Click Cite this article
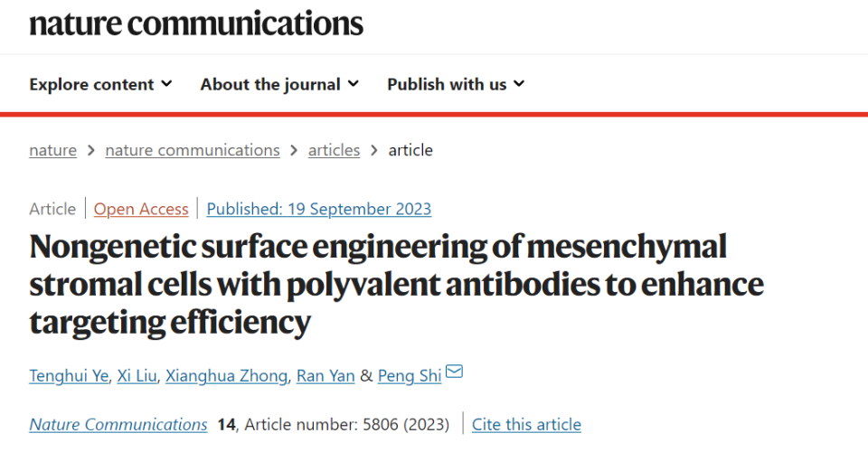The image size is (868, 452). tap(526, 424)
